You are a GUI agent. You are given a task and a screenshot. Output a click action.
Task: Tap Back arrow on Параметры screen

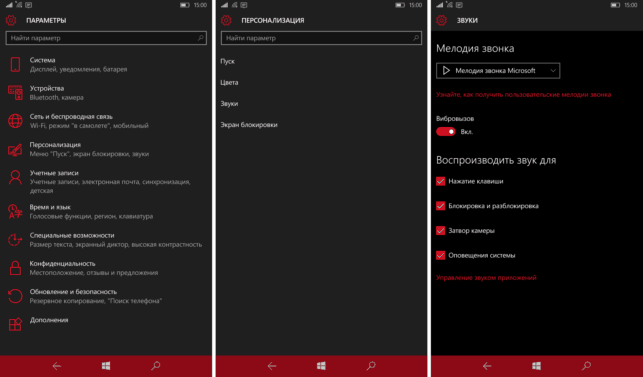(x=57, y=366)
